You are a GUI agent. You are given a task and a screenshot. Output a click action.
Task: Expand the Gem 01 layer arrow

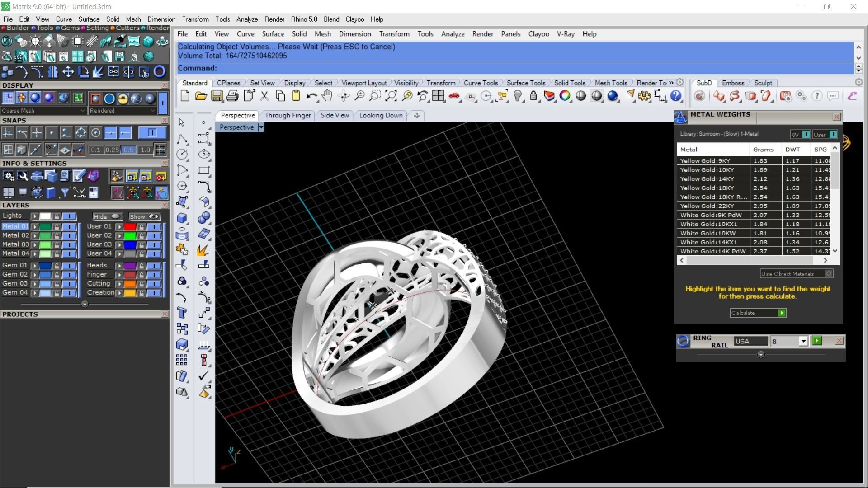[35, 266]
